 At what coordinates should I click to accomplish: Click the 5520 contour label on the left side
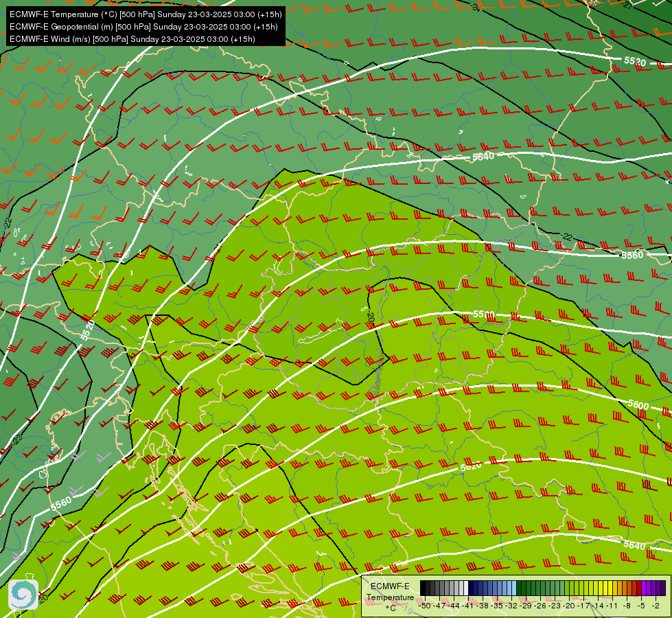[x=87, y=330]
